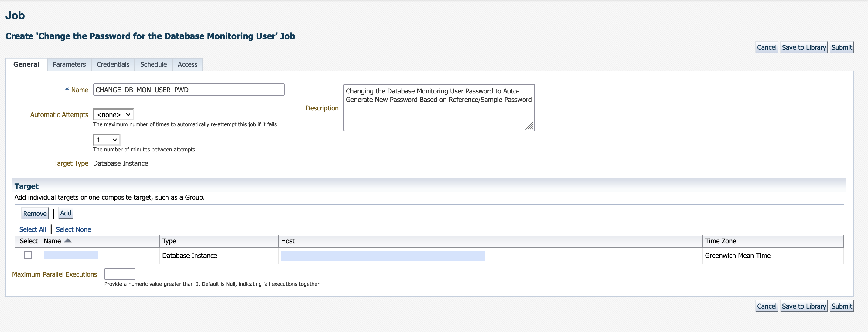Click the Name column sort arrow icon
The height and width of the screenshot is (332, 868).
pyautogui.click(x=68, y=241)
